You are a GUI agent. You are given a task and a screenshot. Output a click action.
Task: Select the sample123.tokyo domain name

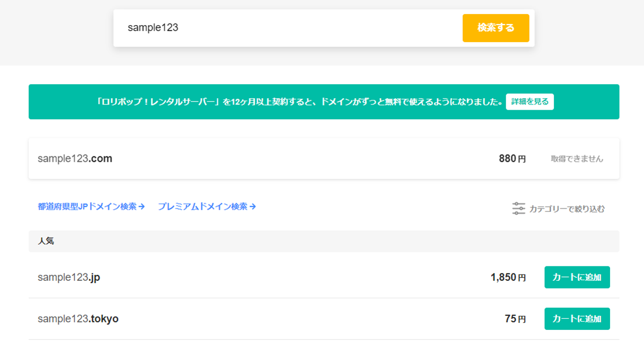78,319
